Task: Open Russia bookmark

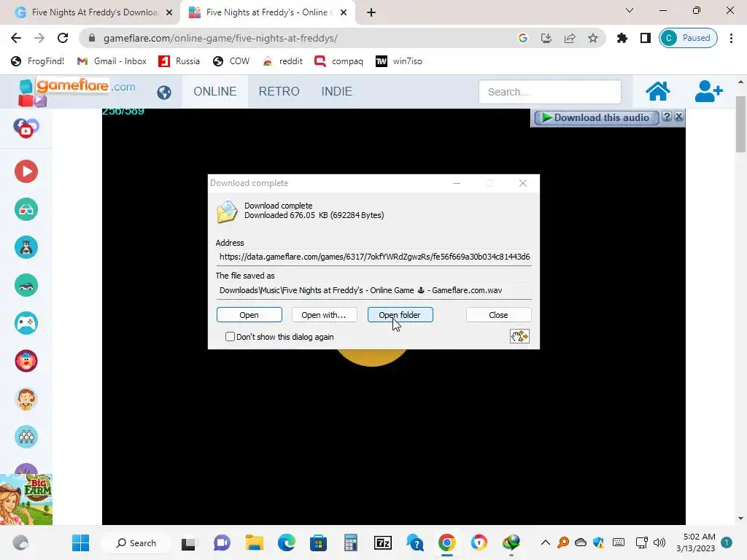Action: (x=179, y=61)
